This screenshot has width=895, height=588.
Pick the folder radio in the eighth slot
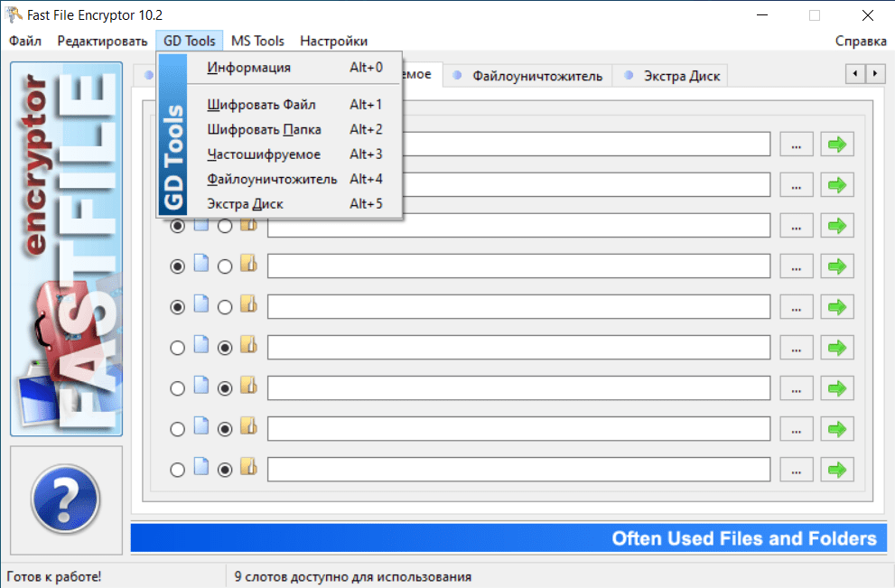(225, 429)
